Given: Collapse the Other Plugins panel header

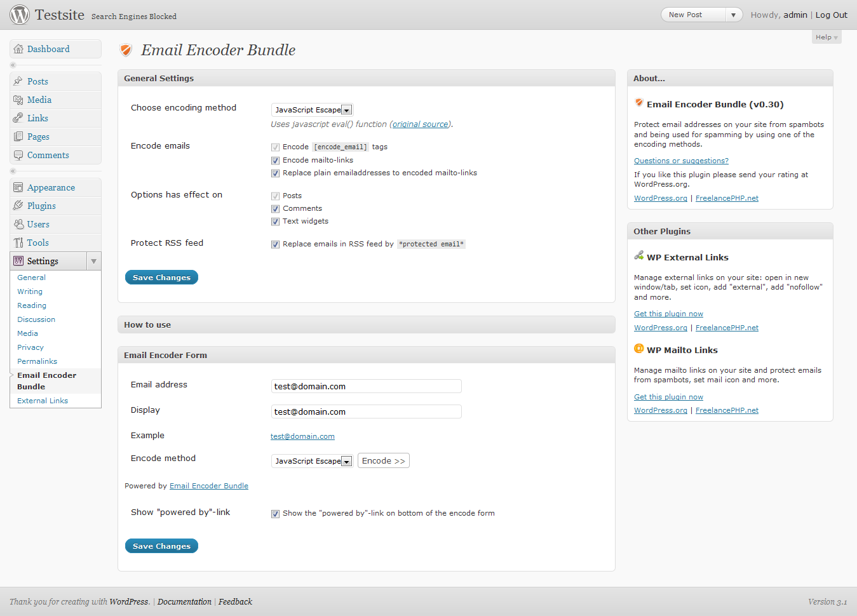Looking at the screenshot, I should click(x=730, y=231).
